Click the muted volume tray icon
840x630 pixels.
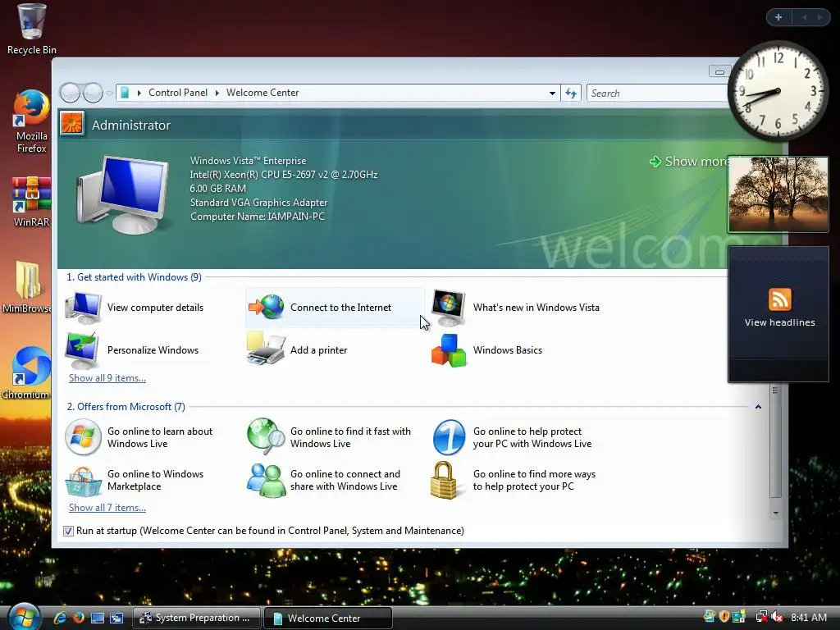coord(778,617)
